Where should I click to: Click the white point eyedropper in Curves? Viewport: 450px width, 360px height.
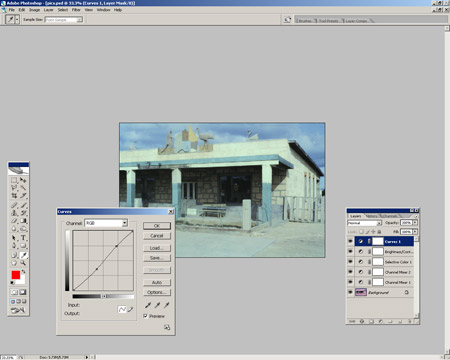click(167, 305)
